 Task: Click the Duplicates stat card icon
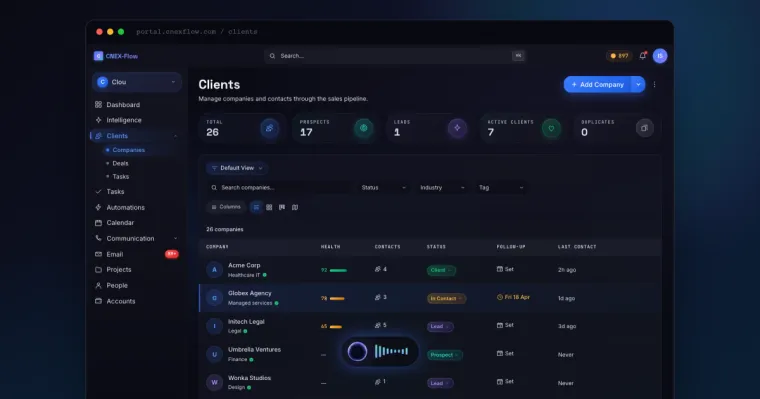coord(645,128)
